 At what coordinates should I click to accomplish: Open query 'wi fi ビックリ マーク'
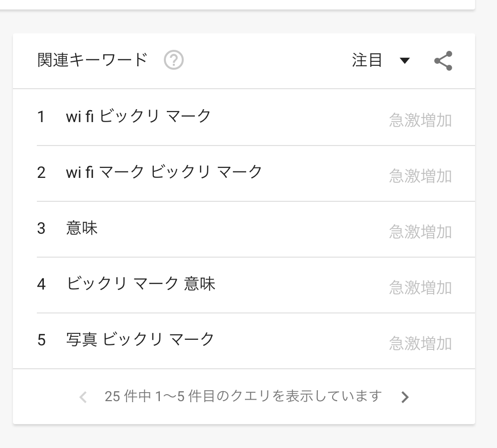[x=138, y=116]
